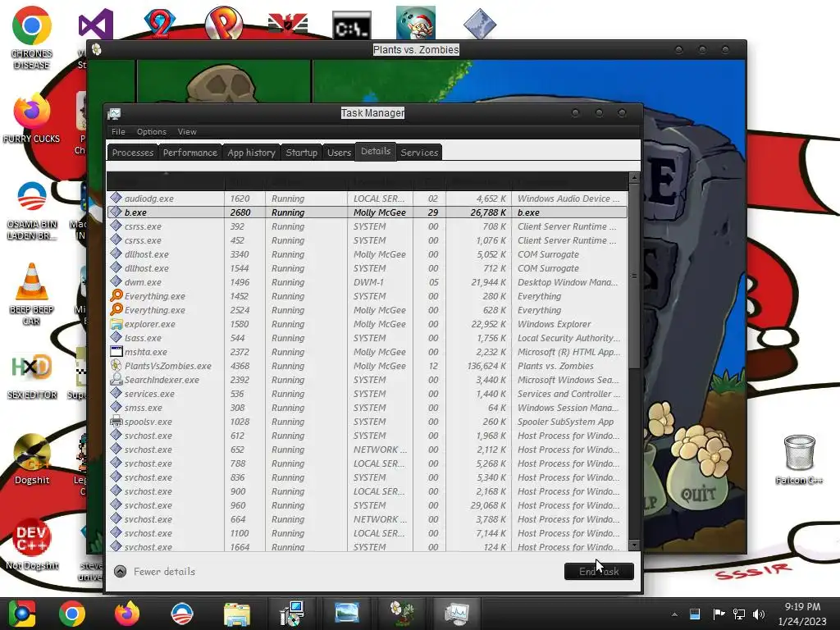
Task: Click the network icon in the system tray
Action: click(739, 614)
